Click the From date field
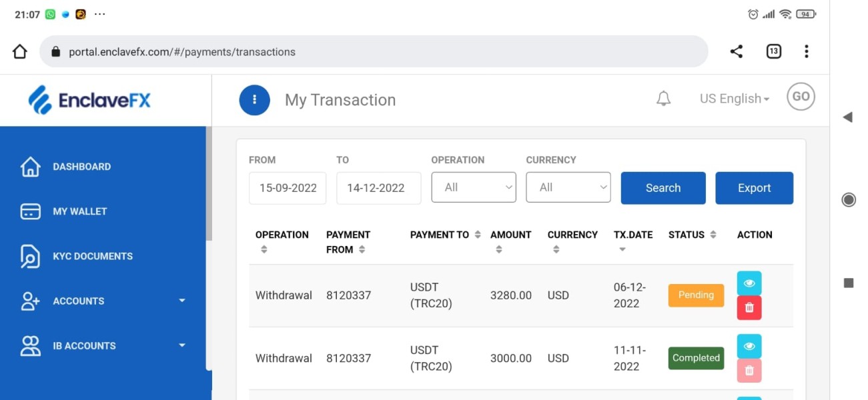This screenshot has height=400, width=868. click(x=288, y=188)
